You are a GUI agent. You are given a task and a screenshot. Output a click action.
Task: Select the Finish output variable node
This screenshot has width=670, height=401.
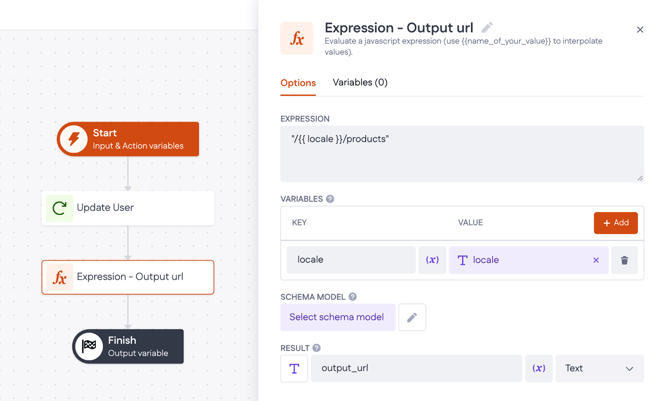128,346
